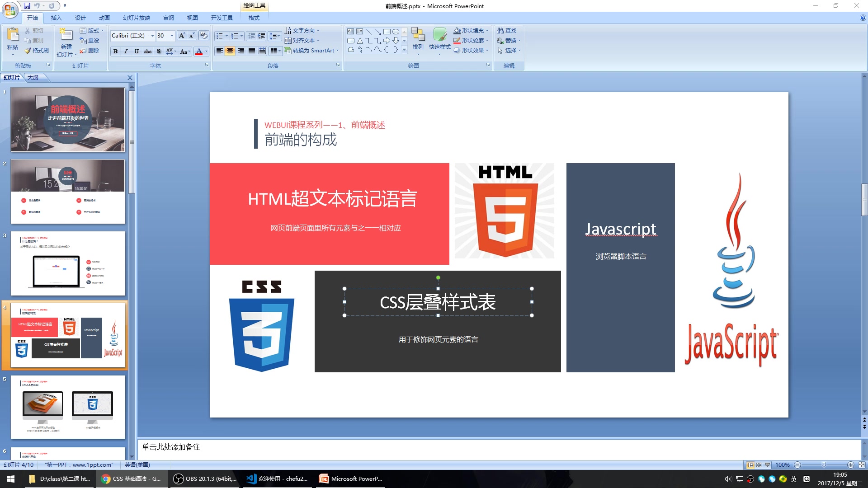Toggle strikethrough formatting
Viewport: 868px width, 488px height.
[x=148, y=52]
